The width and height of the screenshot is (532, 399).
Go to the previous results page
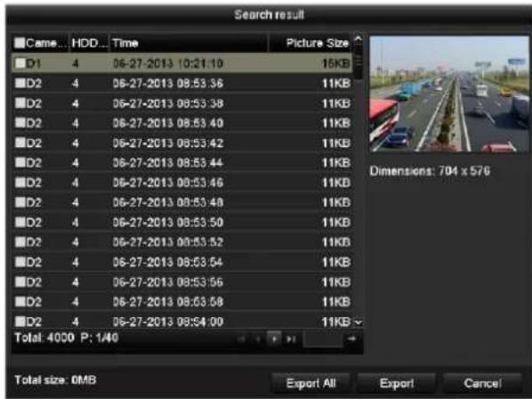[x=258, y=339]
